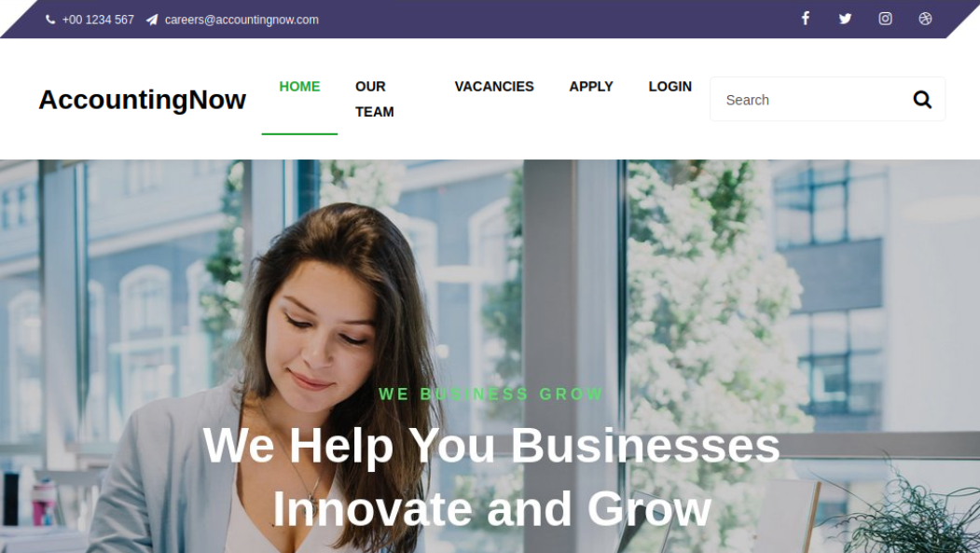Click the paper plane email icon
980x553 pixels.
coord(152,20)
